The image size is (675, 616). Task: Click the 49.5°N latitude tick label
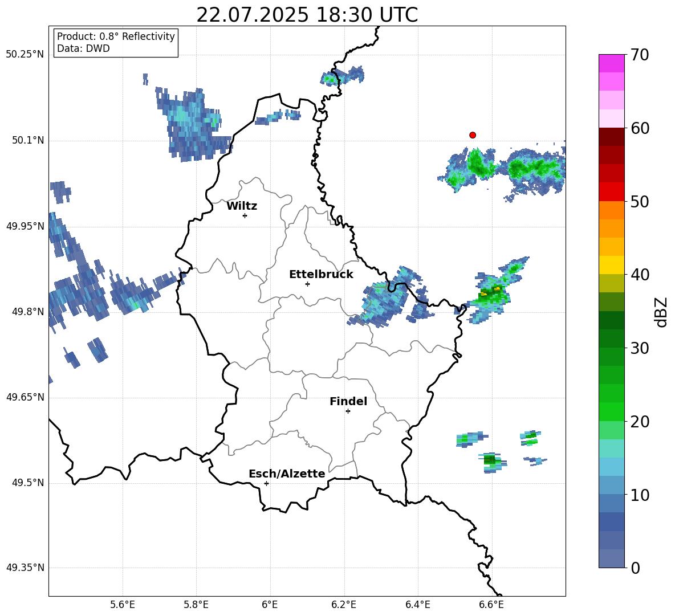pos(27,483)
